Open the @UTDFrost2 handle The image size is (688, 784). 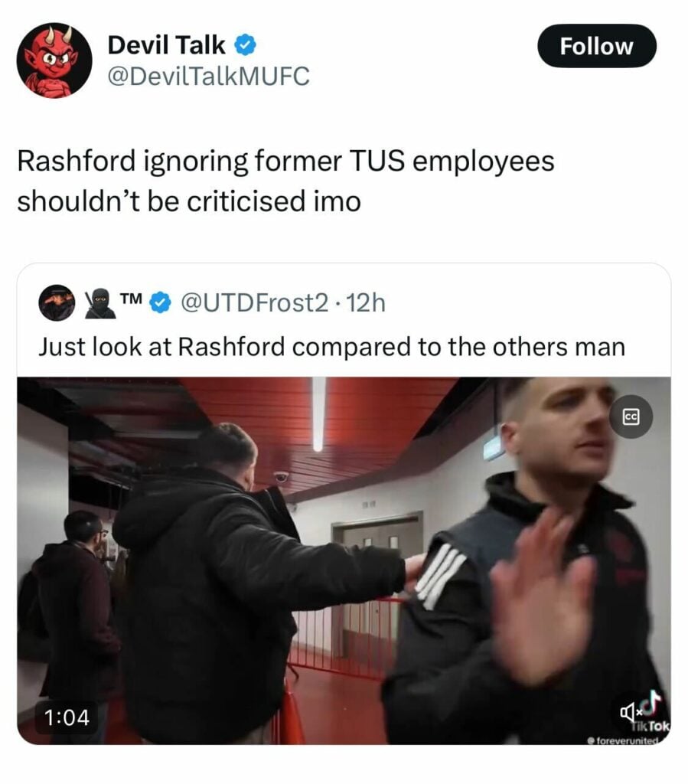[254, 302]
